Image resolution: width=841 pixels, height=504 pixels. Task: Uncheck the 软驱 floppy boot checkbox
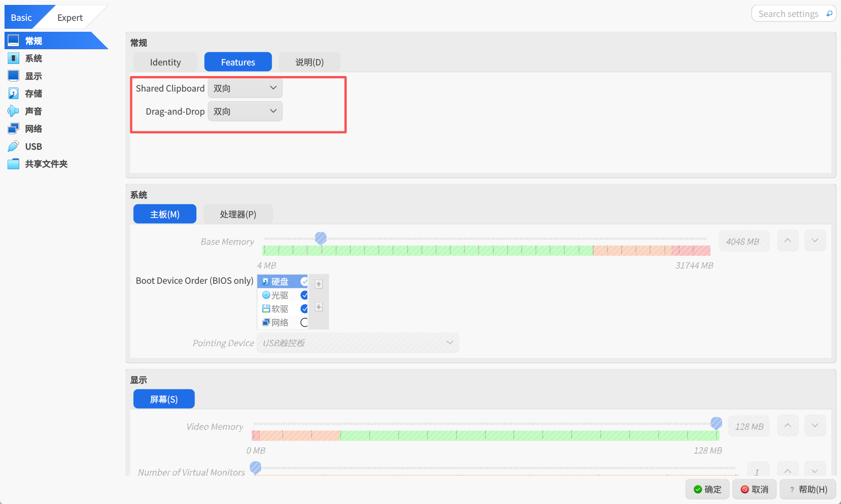pos(304,309)
